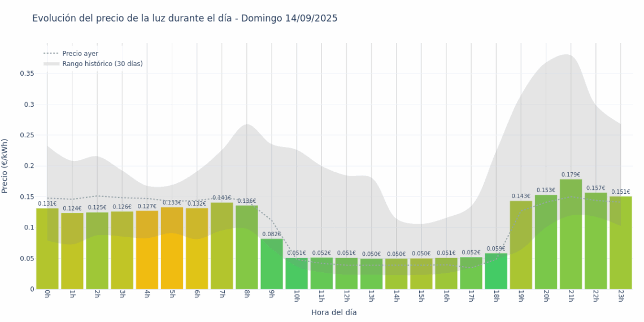Image resolution: width=644 pixels, height=322 pixels.
Task: Click the chart title with date 14/09/2025
Action: click(x=185, y=18)
